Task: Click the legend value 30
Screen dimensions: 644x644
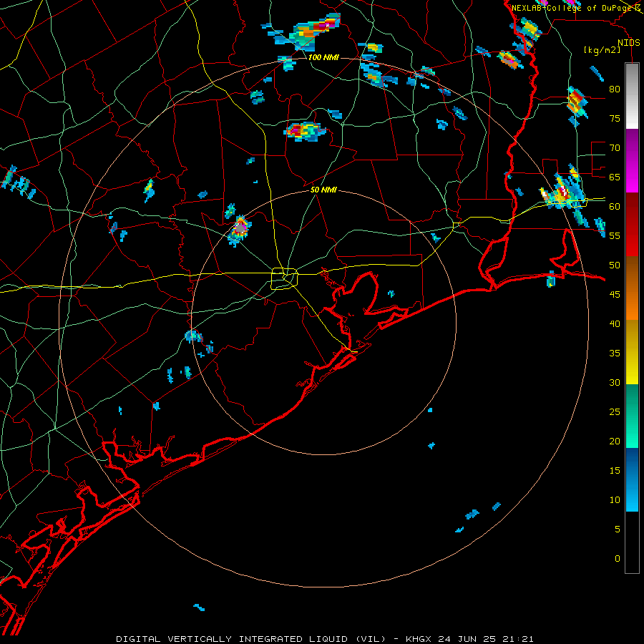Action: pos(615,383)
